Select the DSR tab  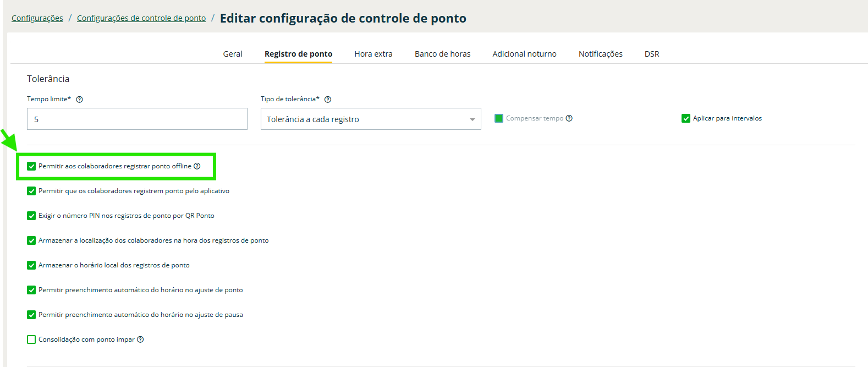click(x=652, y=54)
